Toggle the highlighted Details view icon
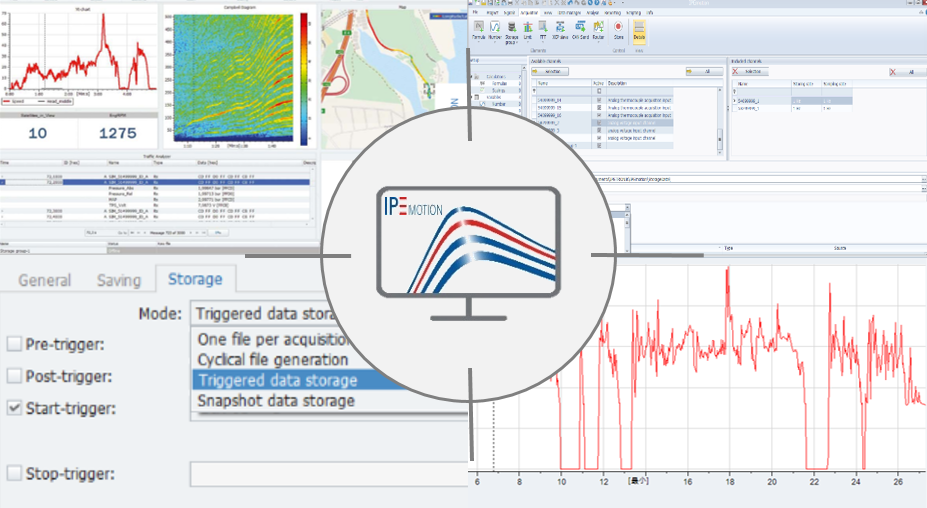 point(639,31)
